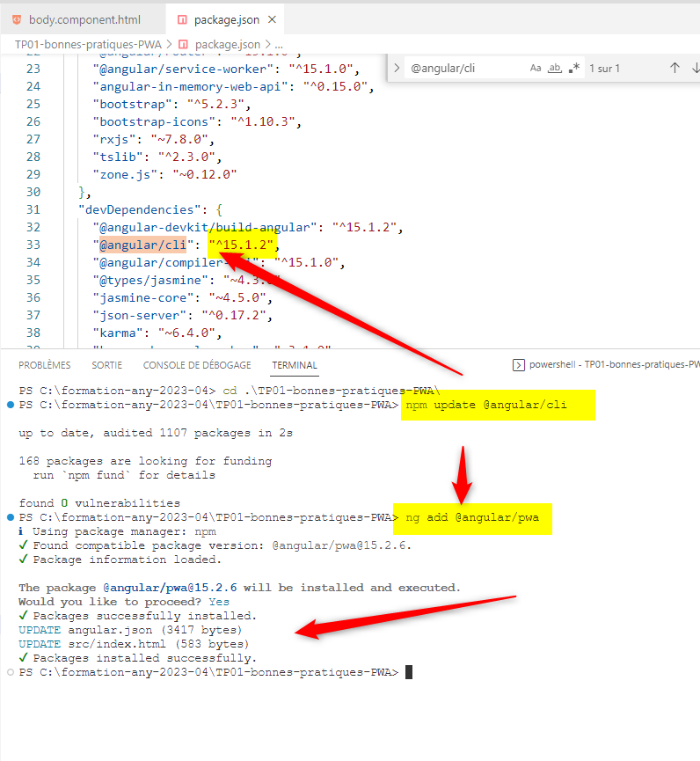This screenshot has height=761, width=700.
Task: Click the terminal cursor at the last prompt
Action: (409, 672)
